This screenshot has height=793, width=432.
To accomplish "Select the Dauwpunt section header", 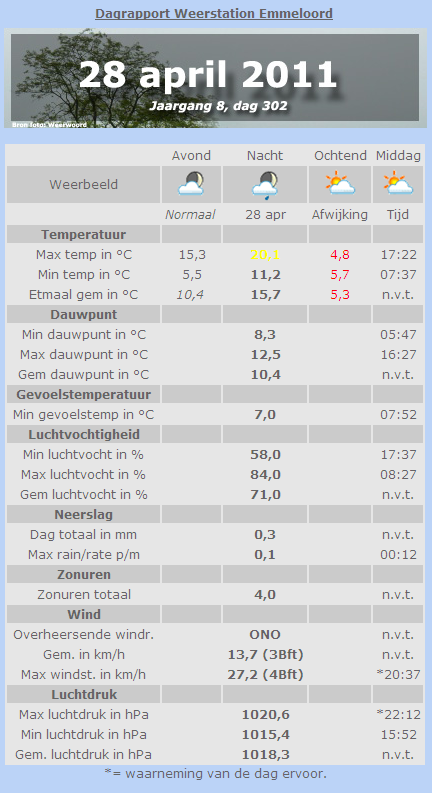I will (x=83, y=315).
